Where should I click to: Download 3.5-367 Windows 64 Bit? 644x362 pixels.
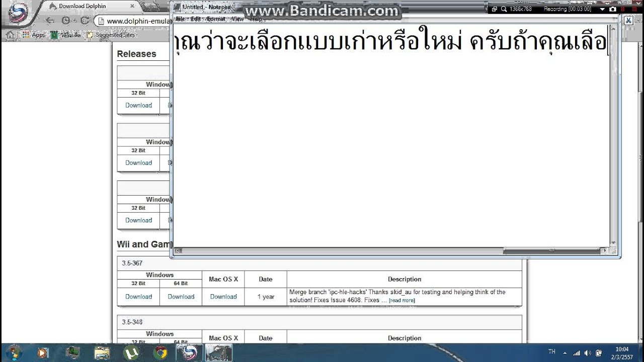(181, 297)
